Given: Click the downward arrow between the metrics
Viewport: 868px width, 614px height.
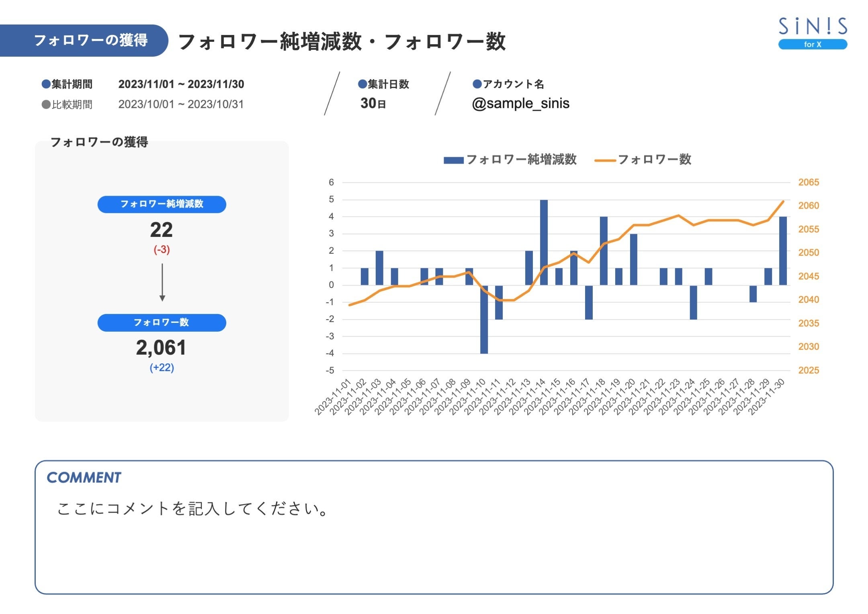Looking at the screenshot, I should pos(162,282).
